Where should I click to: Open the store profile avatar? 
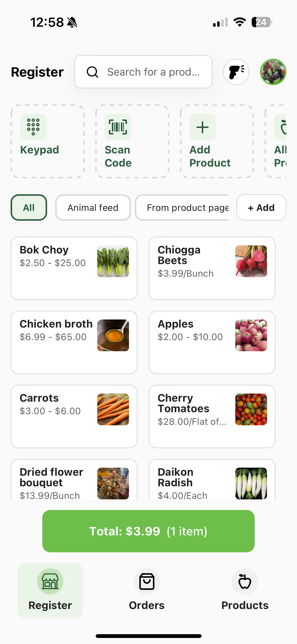pyautogui.click(x=273, y=72)
